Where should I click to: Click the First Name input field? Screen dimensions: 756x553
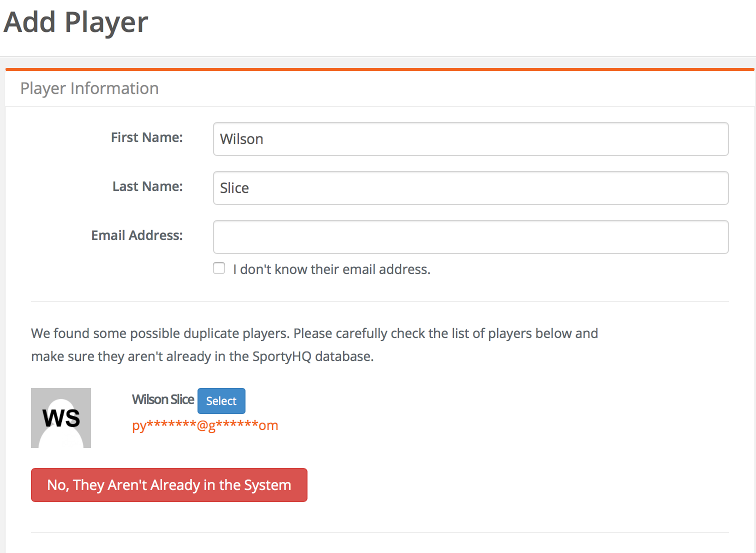click(470, 139)
